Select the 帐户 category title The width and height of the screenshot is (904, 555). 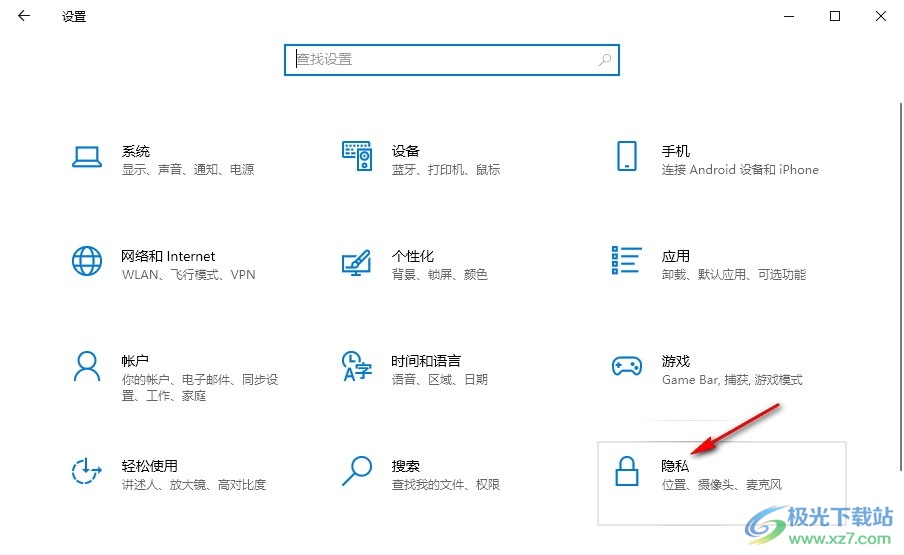coord(135,361)
